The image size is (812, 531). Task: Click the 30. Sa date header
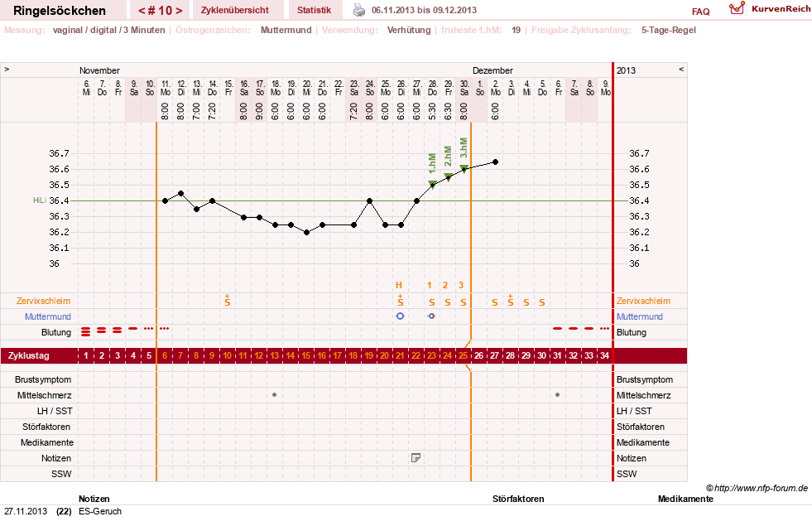pyautogui.click(x=464, y=88)
